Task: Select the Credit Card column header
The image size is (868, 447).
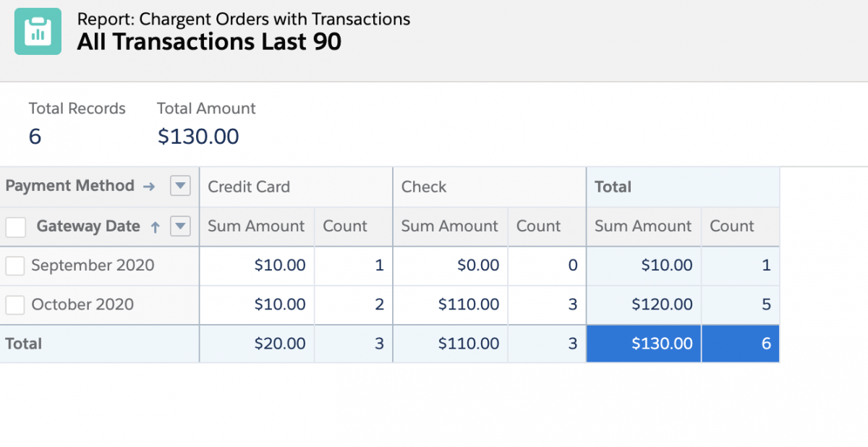Action: [249, 187]
